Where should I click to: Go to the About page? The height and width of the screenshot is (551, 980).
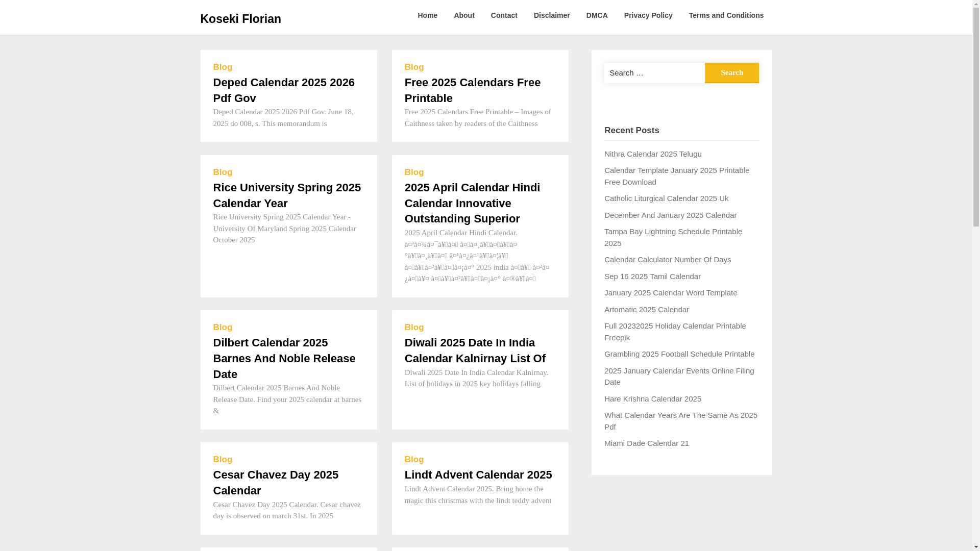pos(464,15)
